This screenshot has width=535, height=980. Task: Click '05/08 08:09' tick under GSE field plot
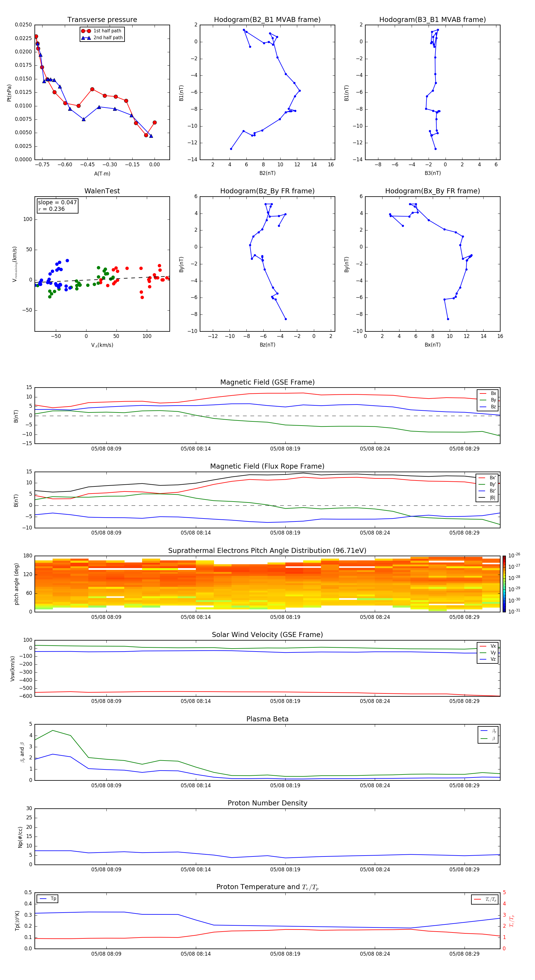(x=106, y=449)
